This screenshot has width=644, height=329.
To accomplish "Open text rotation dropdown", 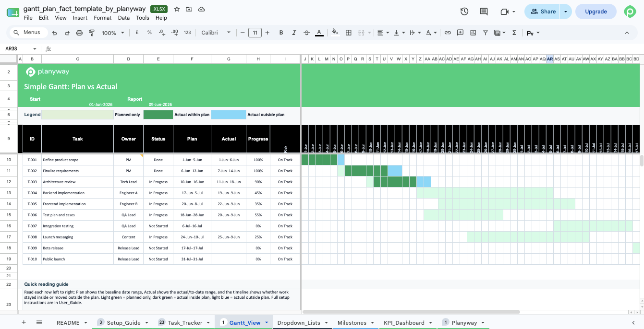I will click(x=431, y=33).
